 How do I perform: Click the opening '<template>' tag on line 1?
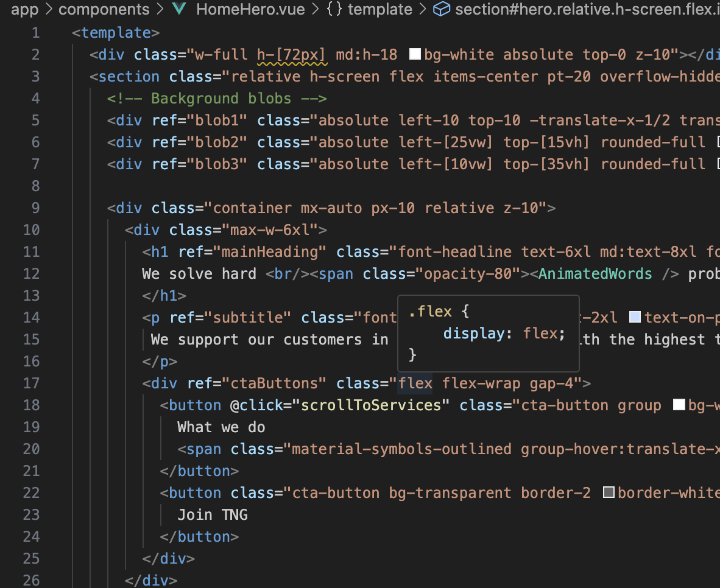pos(116,33)
